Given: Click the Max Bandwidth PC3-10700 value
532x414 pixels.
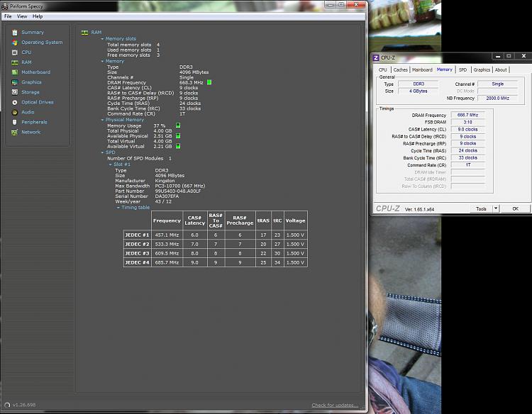Looking at the screenshot, I should point(180,186).
